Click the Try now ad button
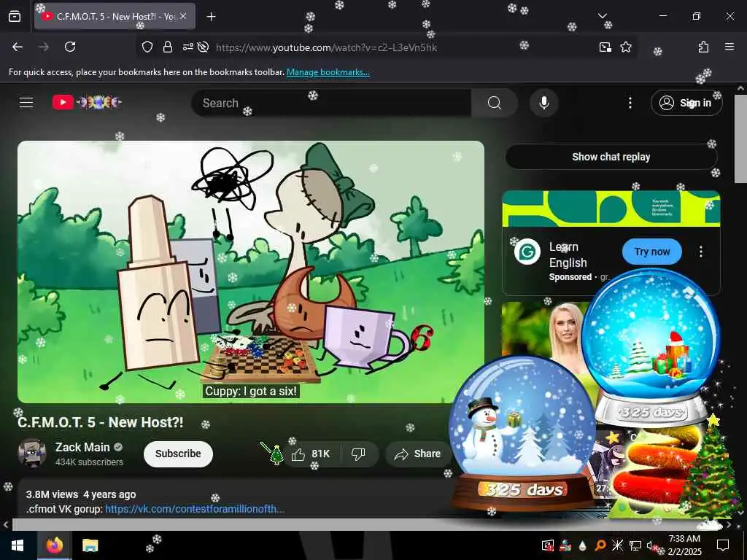Screen dimensions: 747x560 651,252
